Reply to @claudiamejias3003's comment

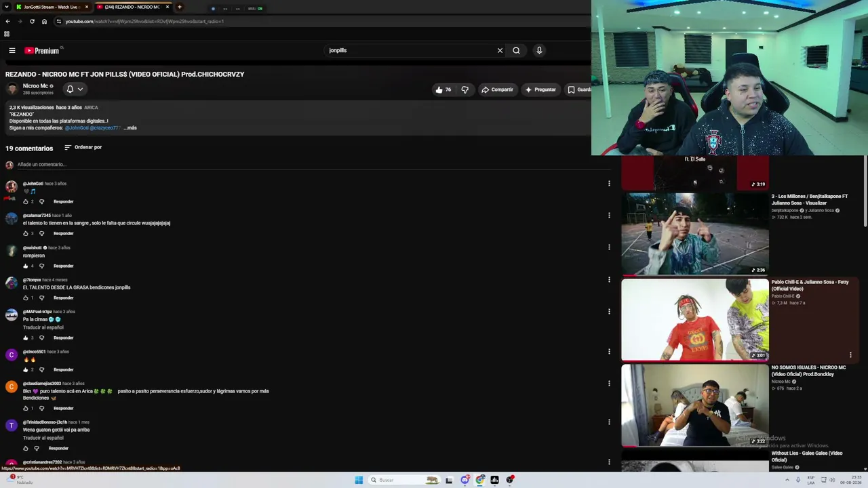63,408
